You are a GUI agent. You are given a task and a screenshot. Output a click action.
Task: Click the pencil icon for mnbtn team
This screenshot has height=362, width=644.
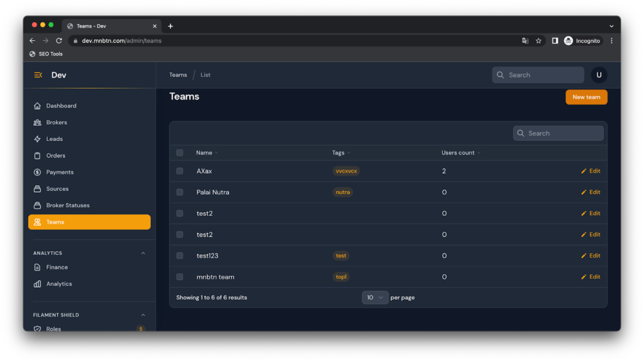[x=584, y=277]
